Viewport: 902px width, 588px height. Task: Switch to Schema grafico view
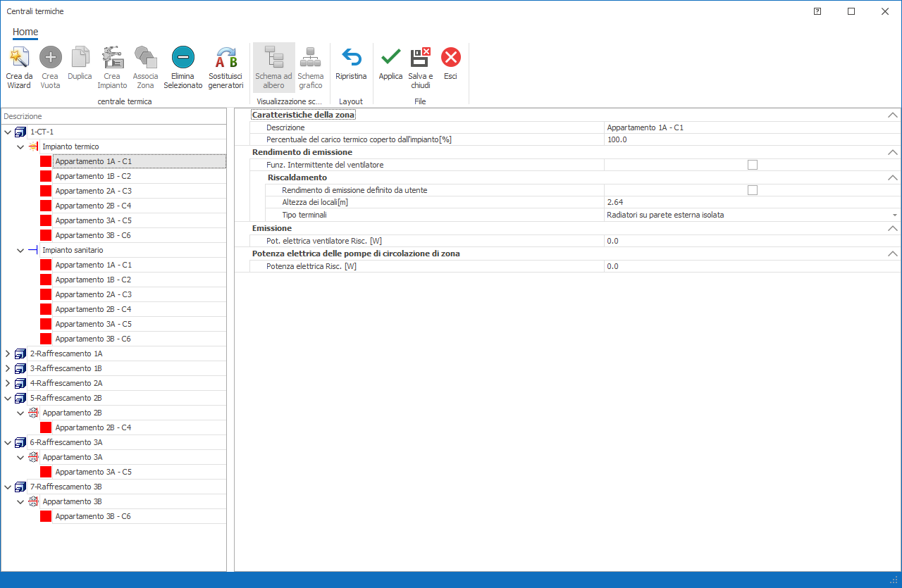tap(310, 58)
